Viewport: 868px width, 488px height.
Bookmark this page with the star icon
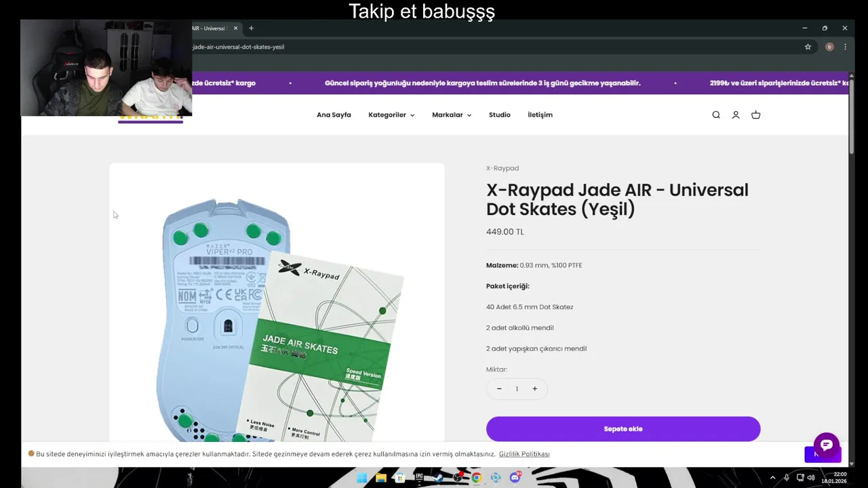[x=808, y=47]
